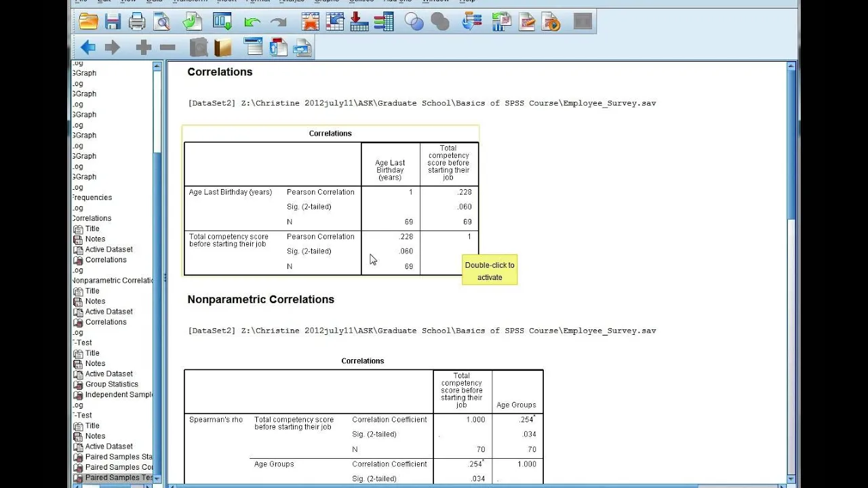Screen dimensions: 868x488
Task: Click the gray Show item book icon
Action: [x=198, y=47]
